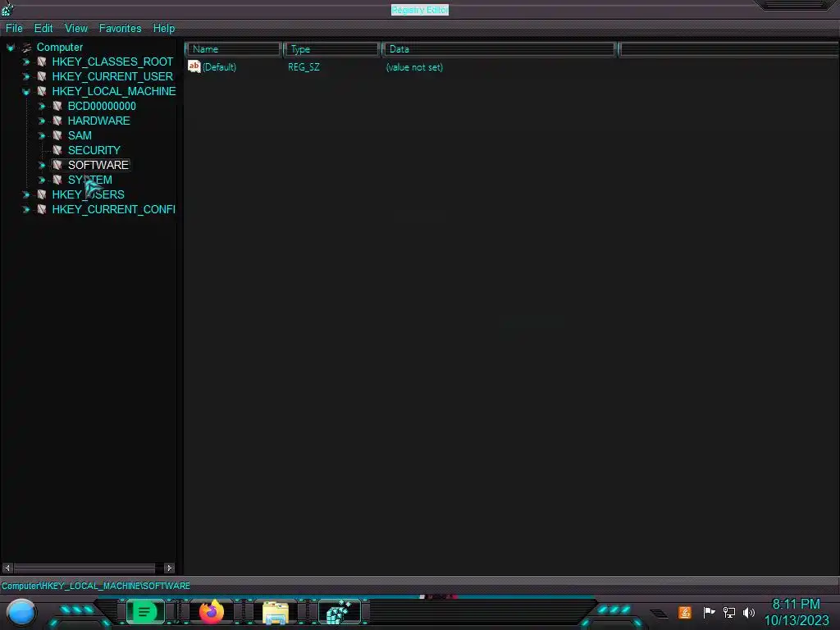Click the status bar registry path

tap(96, 586)
